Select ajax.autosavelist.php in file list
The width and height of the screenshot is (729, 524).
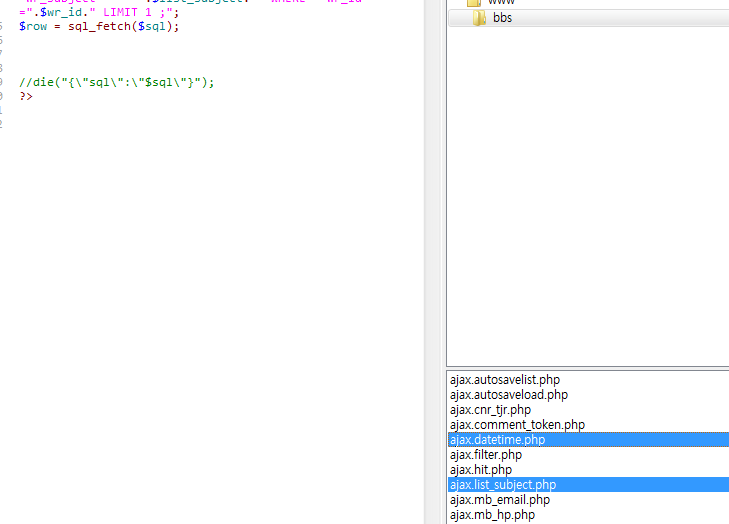(504, 380)
